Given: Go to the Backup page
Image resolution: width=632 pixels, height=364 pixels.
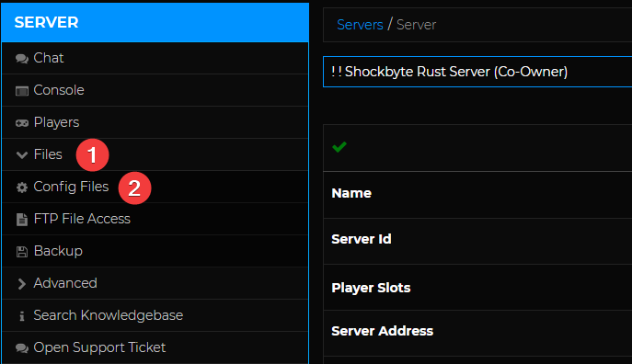Looking at the screenshot, I should 155,251.
